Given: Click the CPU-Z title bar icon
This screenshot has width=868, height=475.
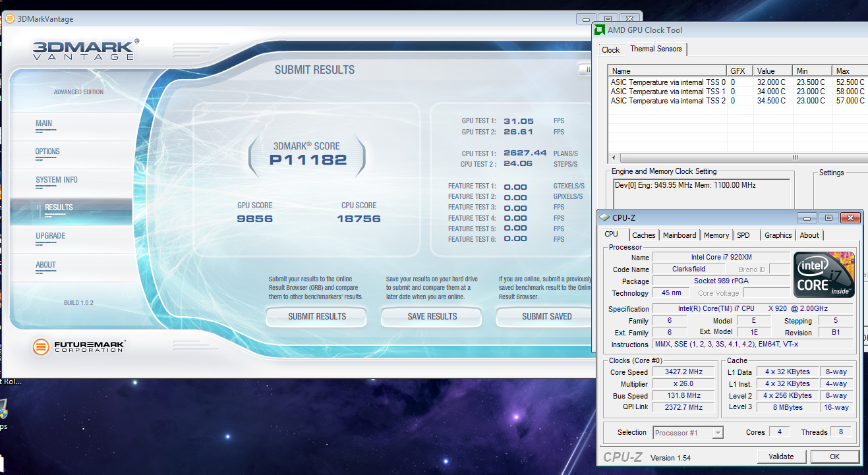Looking at the screenshot, I should (x=605, y=218).
